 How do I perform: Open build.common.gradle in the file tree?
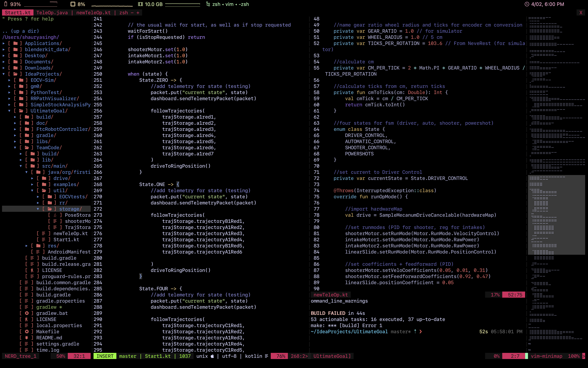63,283
